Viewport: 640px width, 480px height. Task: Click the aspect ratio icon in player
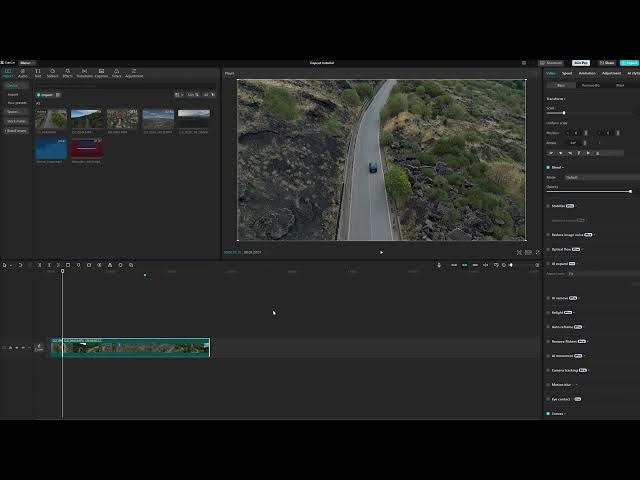[x=528, y=253]
